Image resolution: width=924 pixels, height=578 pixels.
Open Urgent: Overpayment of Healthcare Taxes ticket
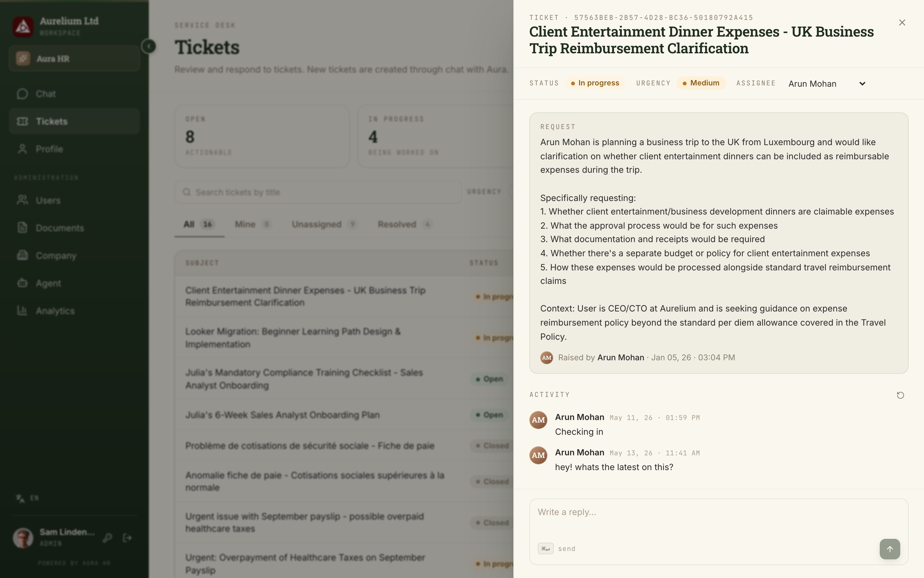click(305, 564)
